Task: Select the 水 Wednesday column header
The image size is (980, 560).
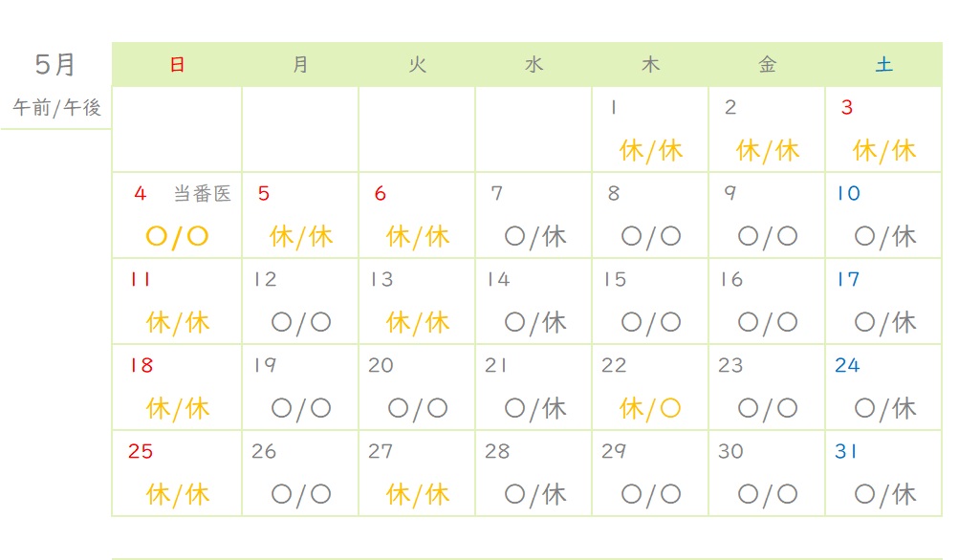Action: point(534,64)
